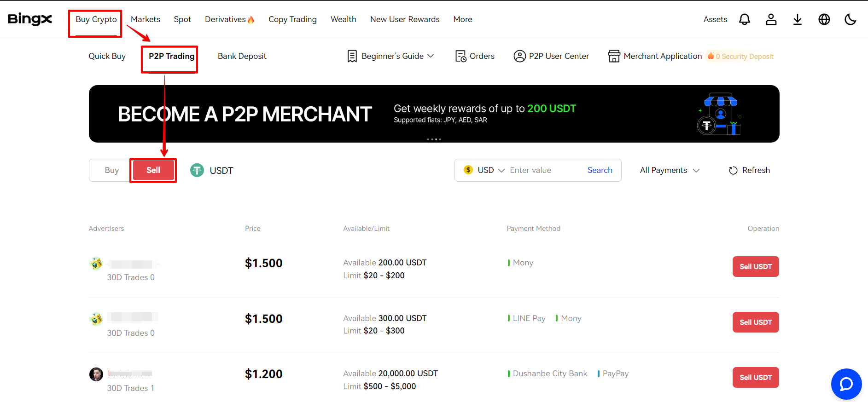Go to the Spot menu

click(x=182, y=19)
